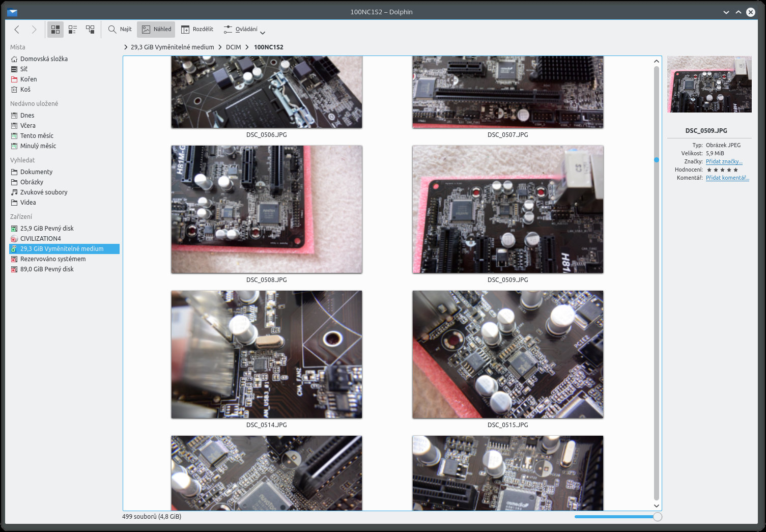Select thumbnail DSC_0508.JPG
Screen dimensions: 766x532
point(267,209)
